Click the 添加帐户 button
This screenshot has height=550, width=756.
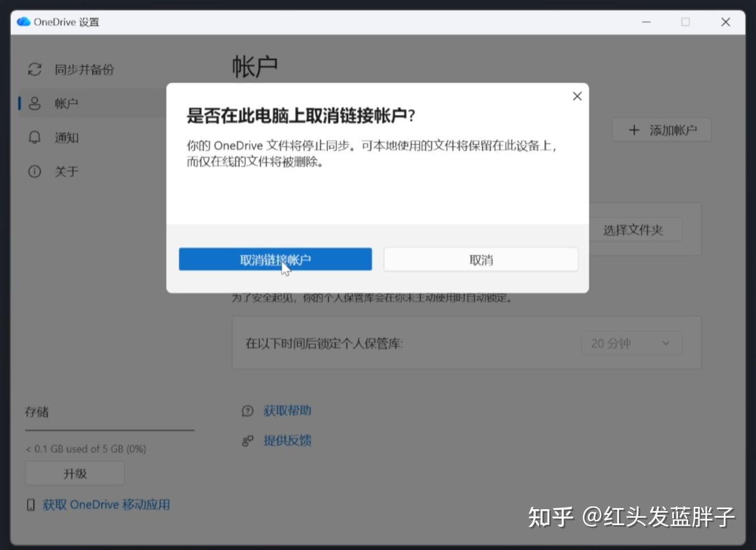[x=661, y=130]
